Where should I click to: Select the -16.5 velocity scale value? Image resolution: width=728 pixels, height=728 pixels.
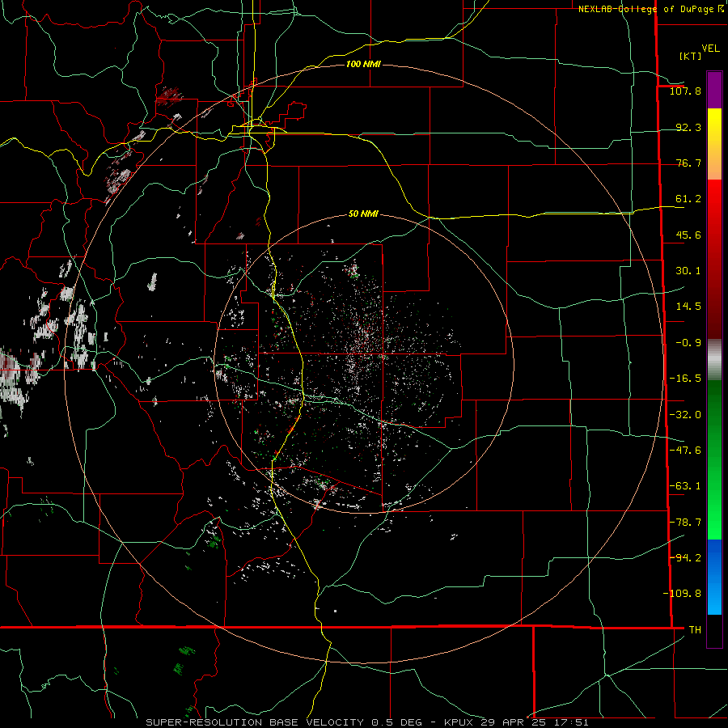coord(685,379)
